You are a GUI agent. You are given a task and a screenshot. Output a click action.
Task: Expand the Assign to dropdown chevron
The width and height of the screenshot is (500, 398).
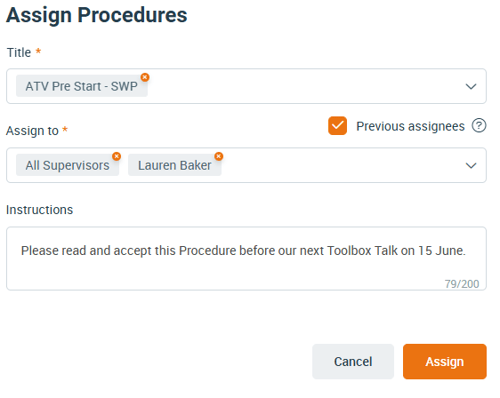(471, 166)
